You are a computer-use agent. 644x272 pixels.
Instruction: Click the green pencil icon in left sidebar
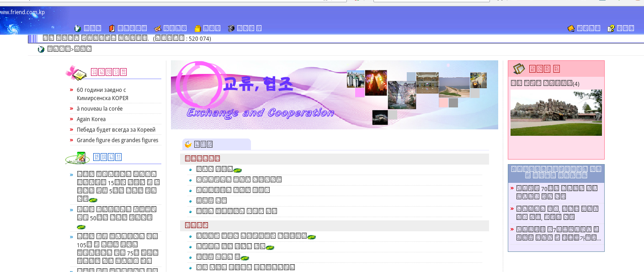(x=78, y=158)
